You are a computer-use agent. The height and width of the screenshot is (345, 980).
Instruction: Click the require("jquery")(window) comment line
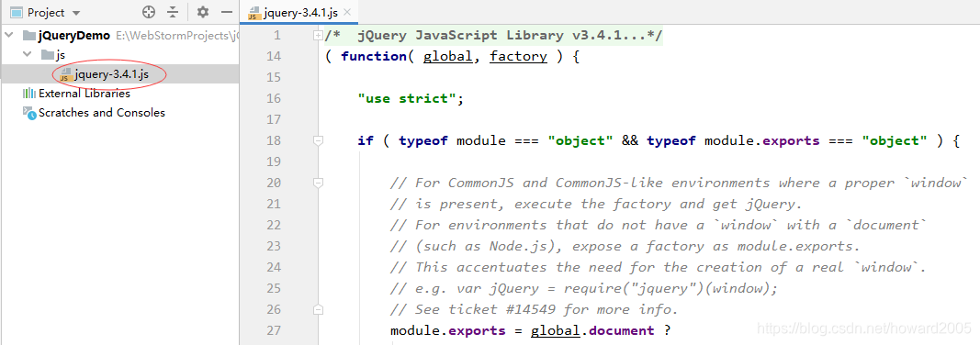(x=584, y=289)
